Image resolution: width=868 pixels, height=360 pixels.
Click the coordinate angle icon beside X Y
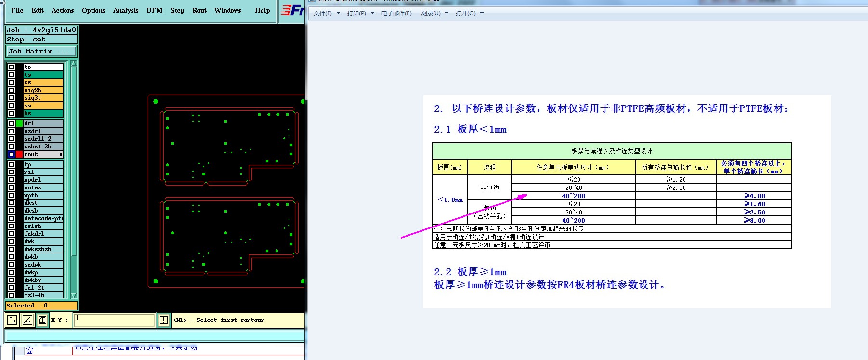click(x=27, y=320)
